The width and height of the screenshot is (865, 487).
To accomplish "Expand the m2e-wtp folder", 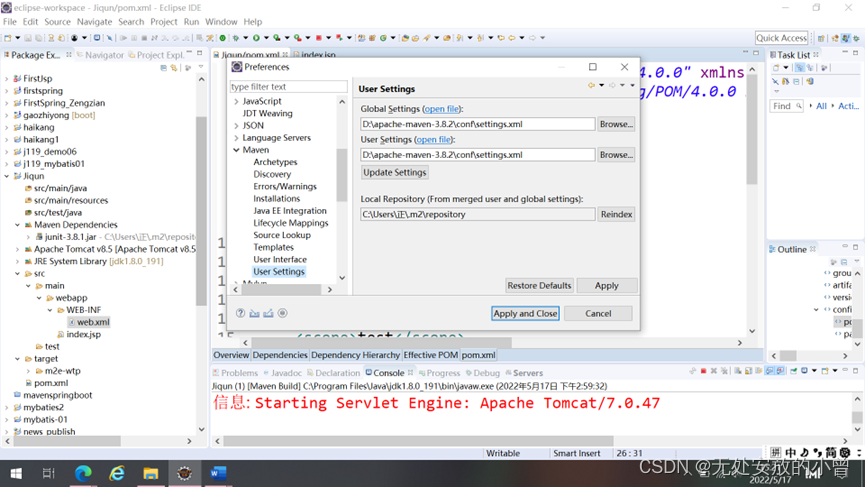I will [x=28, y=371].
